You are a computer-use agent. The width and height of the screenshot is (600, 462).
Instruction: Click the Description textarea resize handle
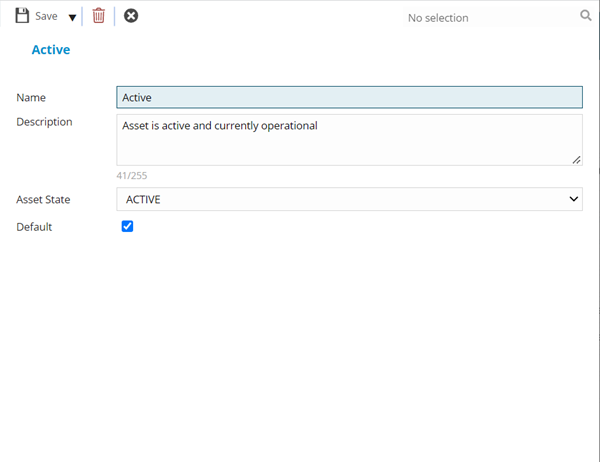[x=577, y=159]
